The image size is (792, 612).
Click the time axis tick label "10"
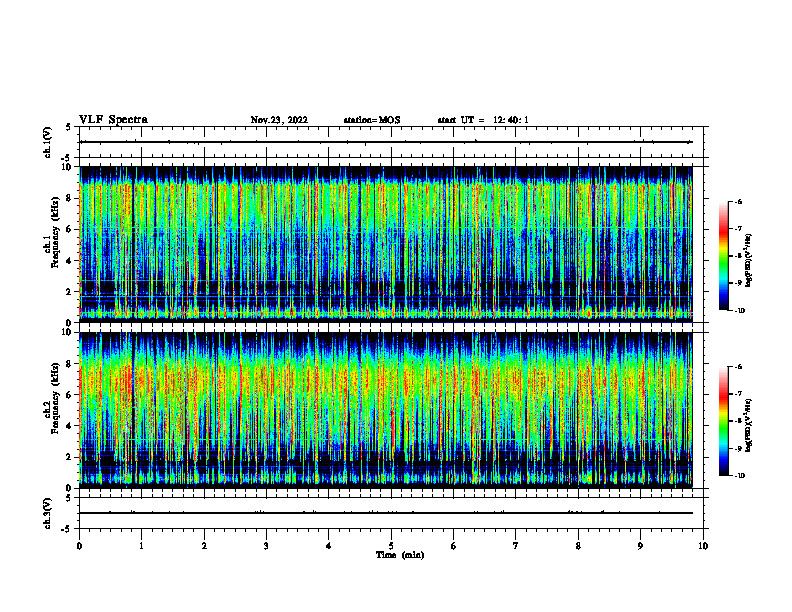703,546
